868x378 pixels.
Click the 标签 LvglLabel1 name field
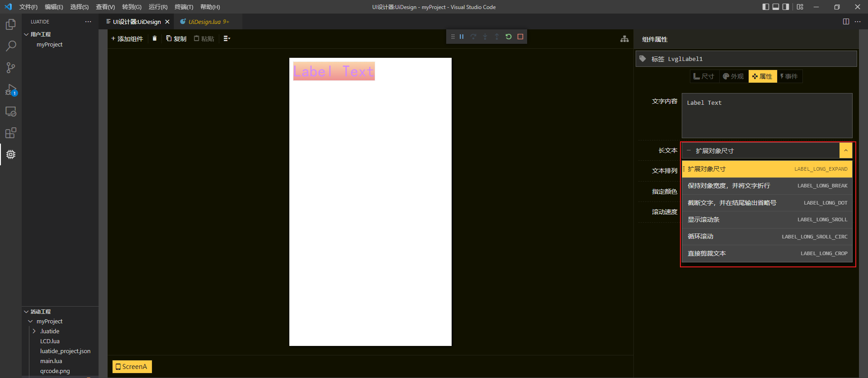[746, 59]
